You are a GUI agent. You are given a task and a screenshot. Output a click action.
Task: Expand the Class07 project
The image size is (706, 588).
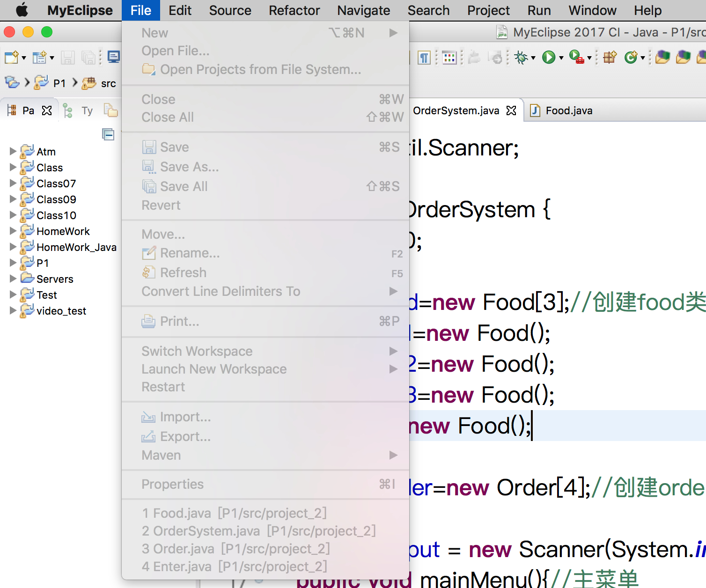[13, 183]
